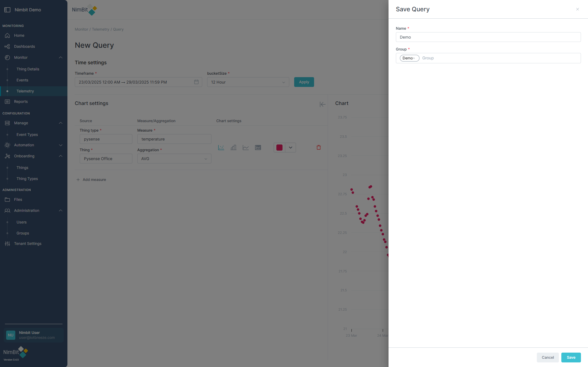Open the bucketSize 12 Hour dropdown
Image resolution: width=588 pixels, height=367 pixels.
click(248, 82)
